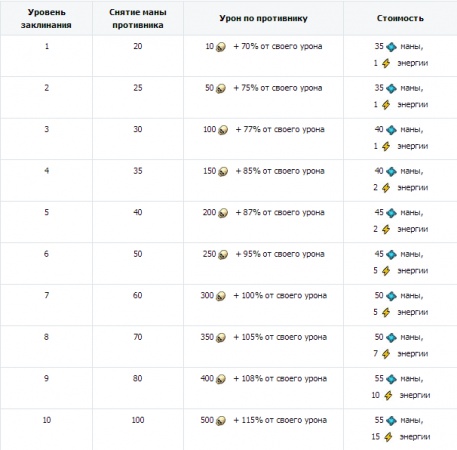Click the mana gem icon in level 10 row

391,421
